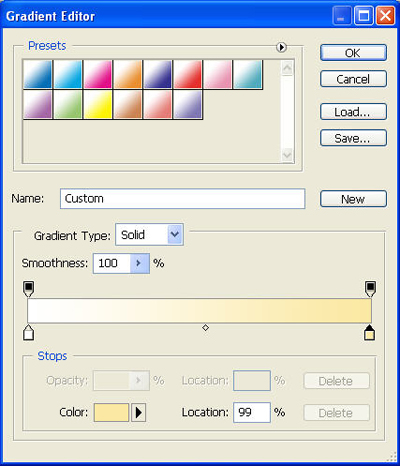Click the Load... button
The width and height of the screenshot is (400, 466).
pos(353,112)
